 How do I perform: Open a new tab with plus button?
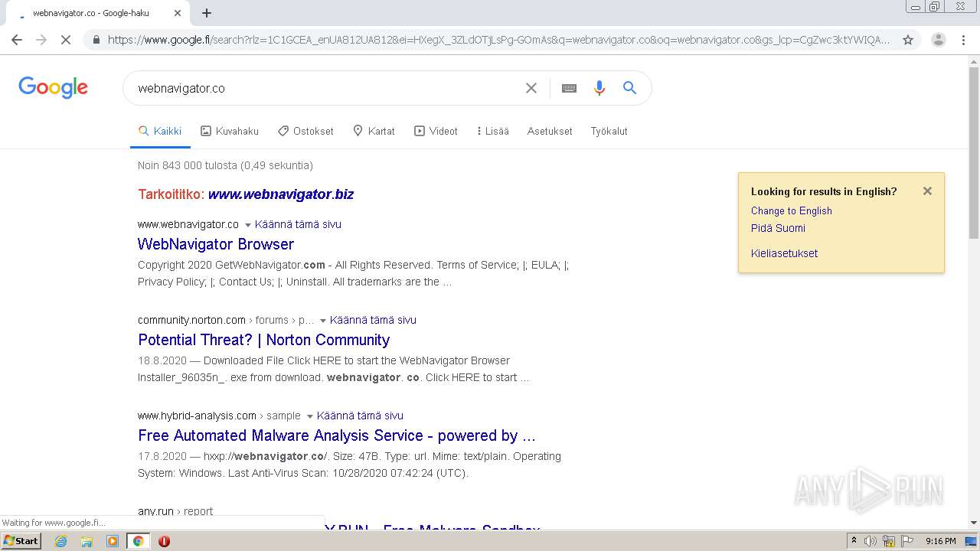pos(207,13)
